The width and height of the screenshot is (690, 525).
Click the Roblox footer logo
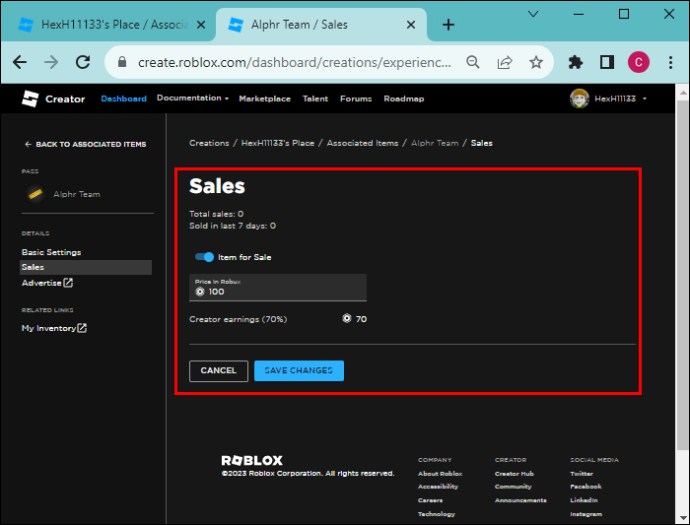(x=252, y=461)
